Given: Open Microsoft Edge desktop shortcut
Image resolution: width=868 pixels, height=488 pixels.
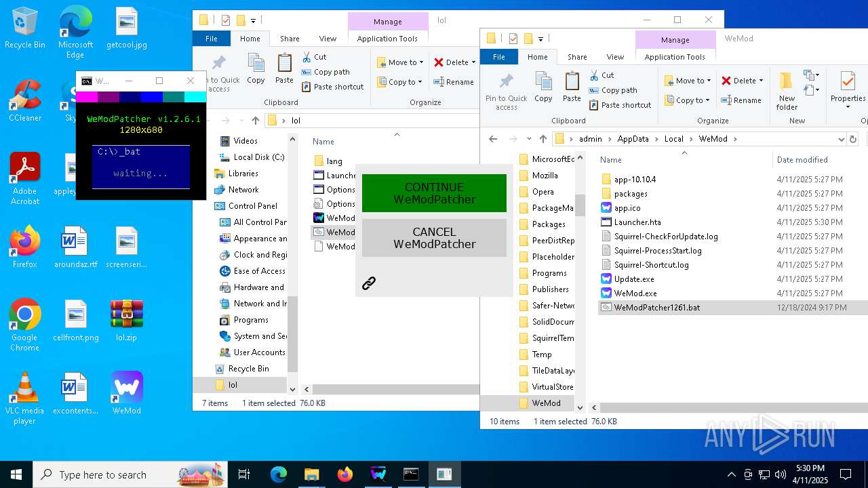Looking at the screenshot, I should pyautogui.click(x=75, y=33).
